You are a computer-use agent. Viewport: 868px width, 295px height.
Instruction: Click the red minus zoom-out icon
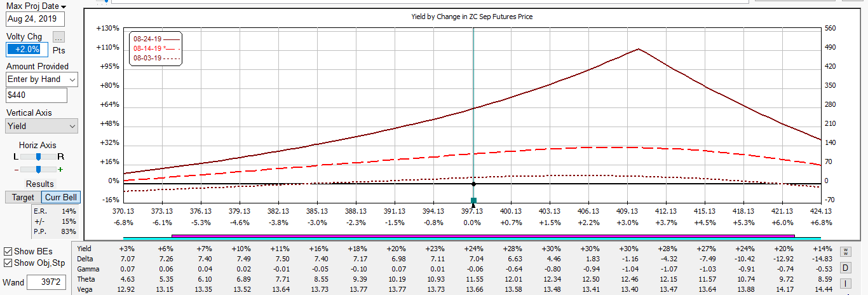point(17,170)
